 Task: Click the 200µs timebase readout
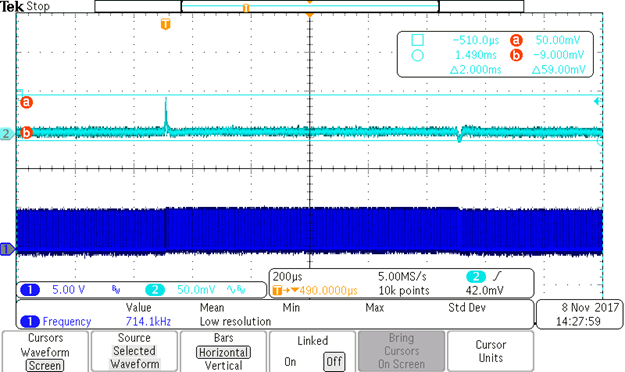[x=288, y=276]
